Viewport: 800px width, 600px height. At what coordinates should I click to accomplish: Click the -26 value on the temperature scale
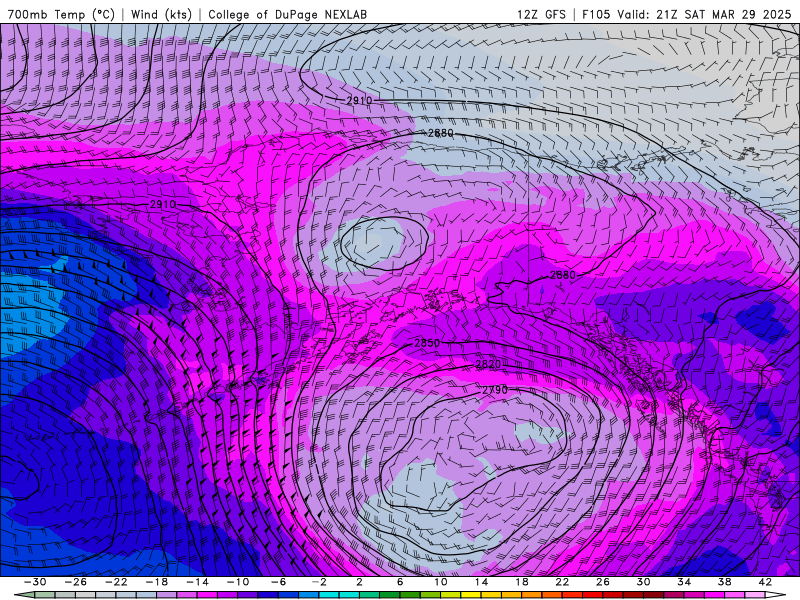pyautogui.click(x=76, y=582)
